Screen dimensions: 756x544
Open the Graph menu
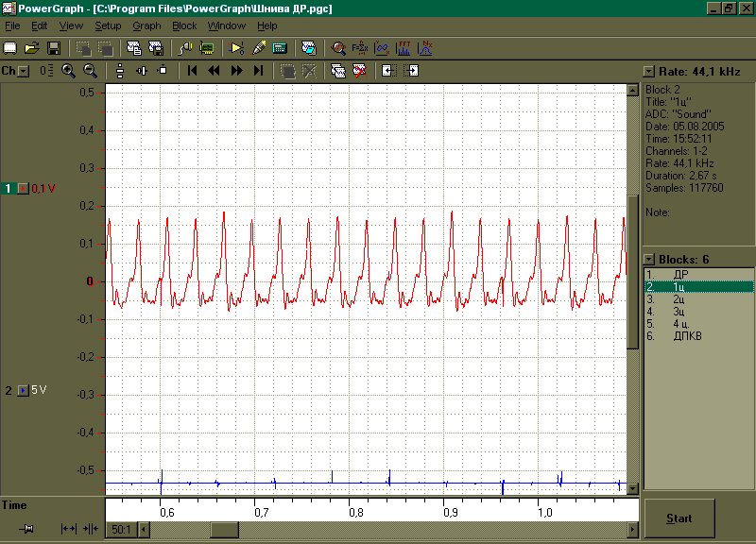146,26
